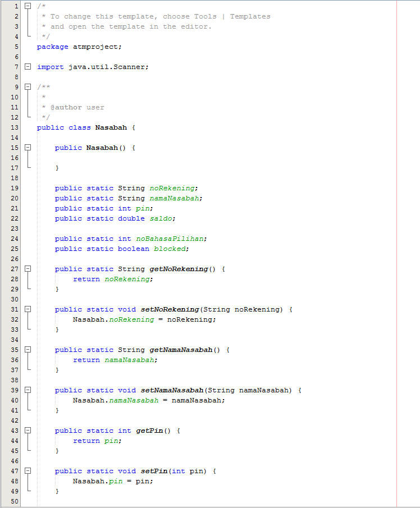Collapse the getNoRekening() method fold
The image size is (420, 508).
[28, 268]
